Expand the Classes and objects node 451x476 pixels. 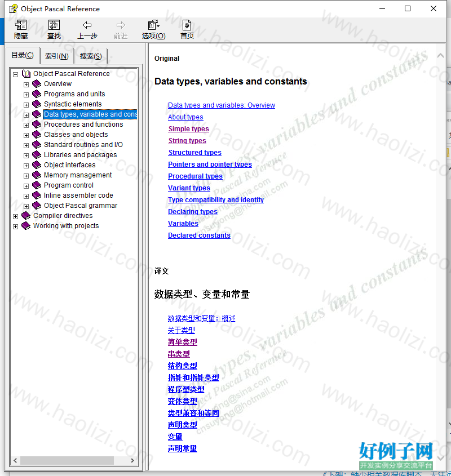(x=26, y=135)
